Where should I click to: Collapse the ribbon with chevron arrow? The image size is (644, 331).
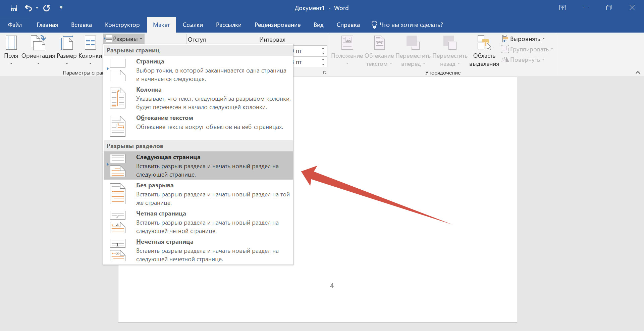638,73
